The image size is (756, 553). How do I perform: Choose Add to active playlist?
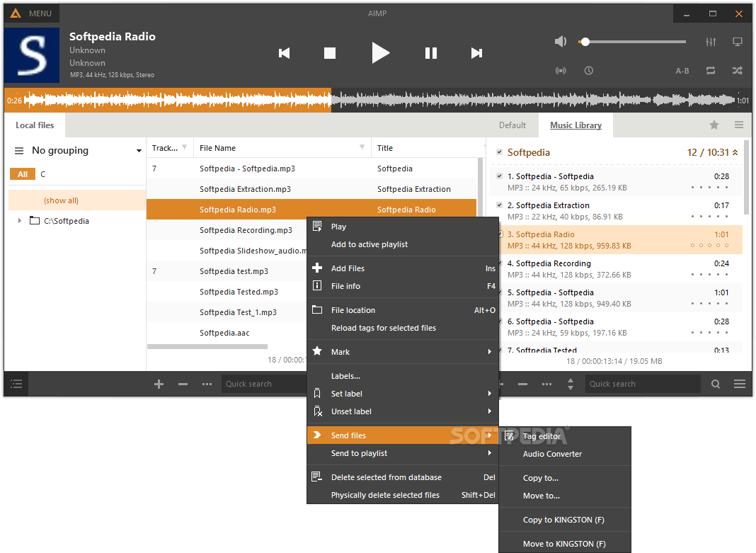pos(403,244)
